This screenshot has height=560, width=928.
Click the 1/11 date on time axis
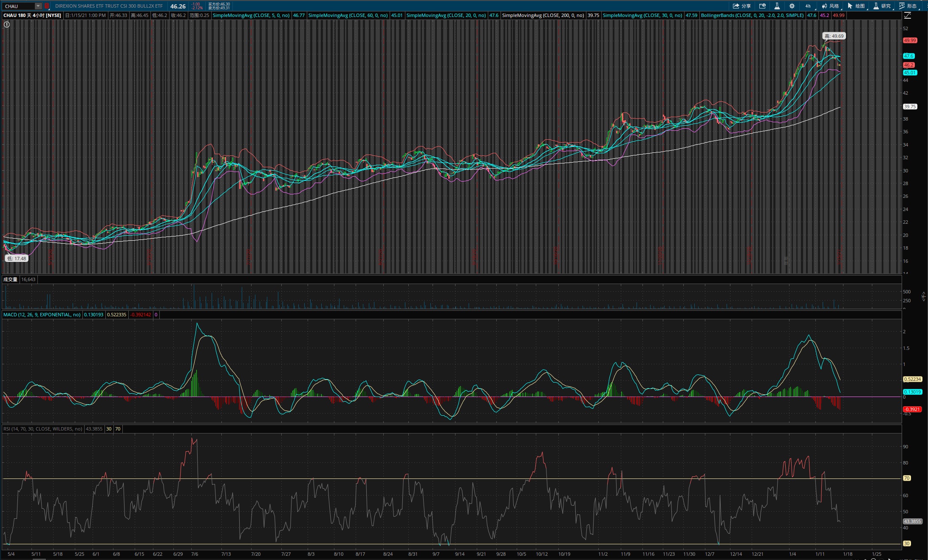click(820, 554)
